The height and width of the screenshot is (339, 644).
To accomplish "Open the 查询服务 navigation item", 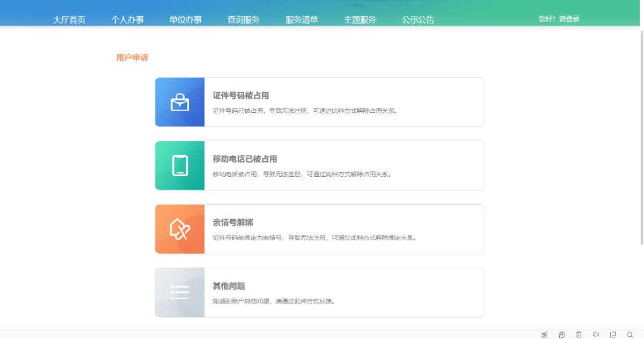I will [x=244, y=20].
